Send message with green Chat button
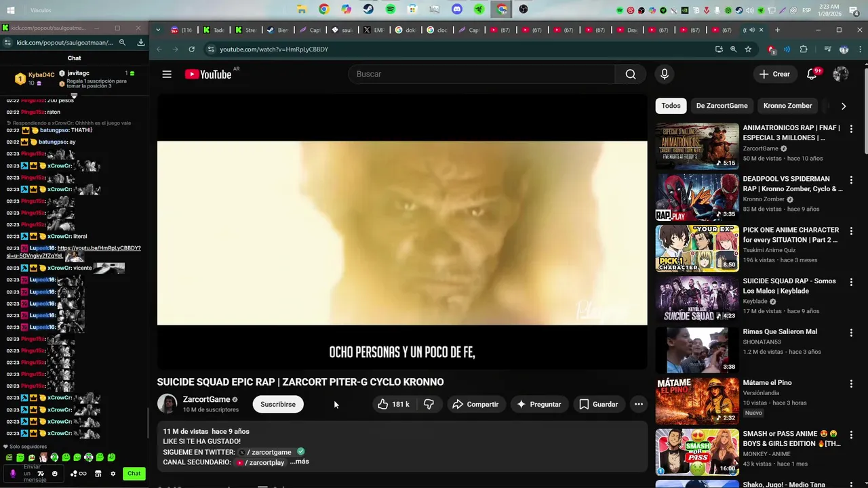 (x=134, y=474)
